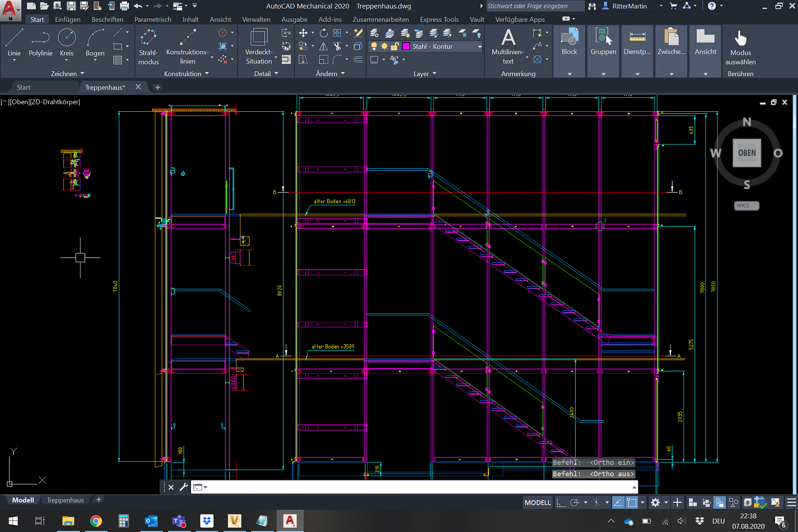Viewport: 798px width, 532px height.
Task: Click the WKS coordinate system button
Action: (x=746, y=205)
